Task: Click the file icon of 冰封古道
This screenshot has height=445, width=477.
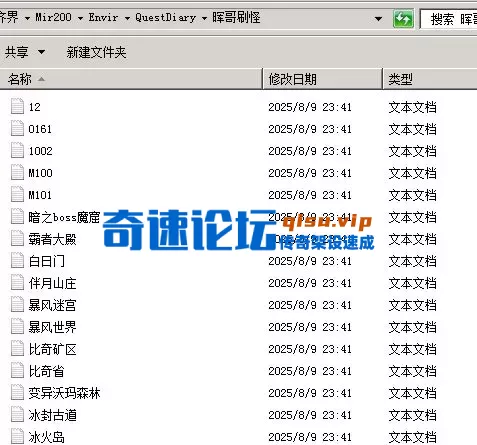Action: (x=17, y=415)
